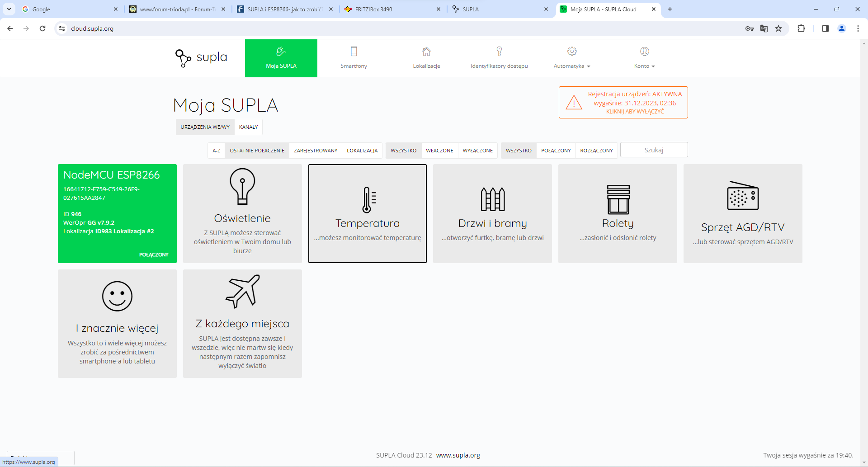
Task: Open the saved passwords key icon
Action: pos(750,28)
